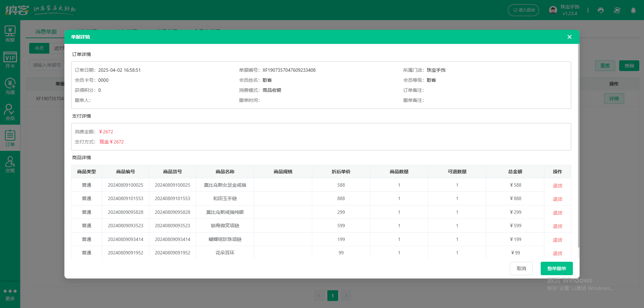644x308 pixels.
Task: Open the customer service headset icon
Action: 600,10
